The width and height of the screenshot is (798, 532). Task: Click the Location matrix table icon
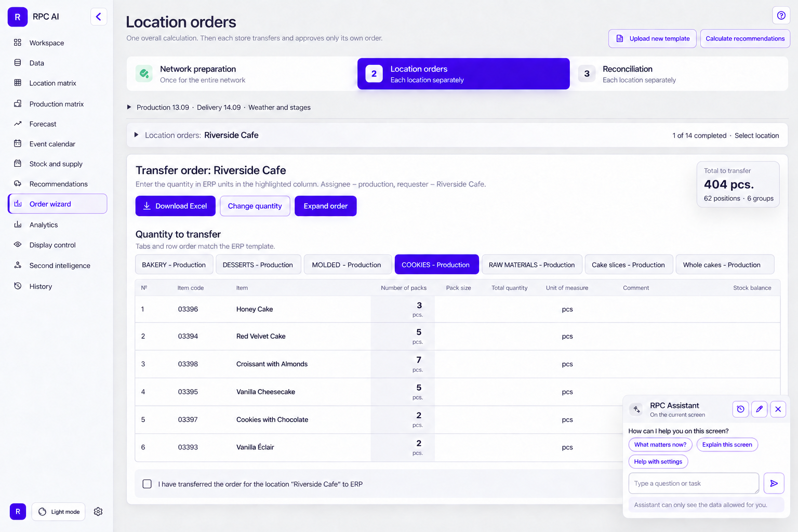coord(18,83)
